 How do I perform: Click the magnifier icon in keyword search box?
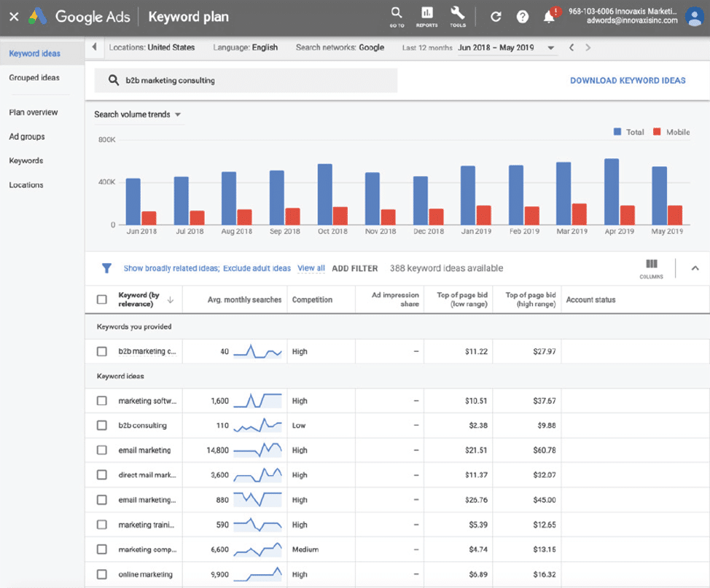113,80
